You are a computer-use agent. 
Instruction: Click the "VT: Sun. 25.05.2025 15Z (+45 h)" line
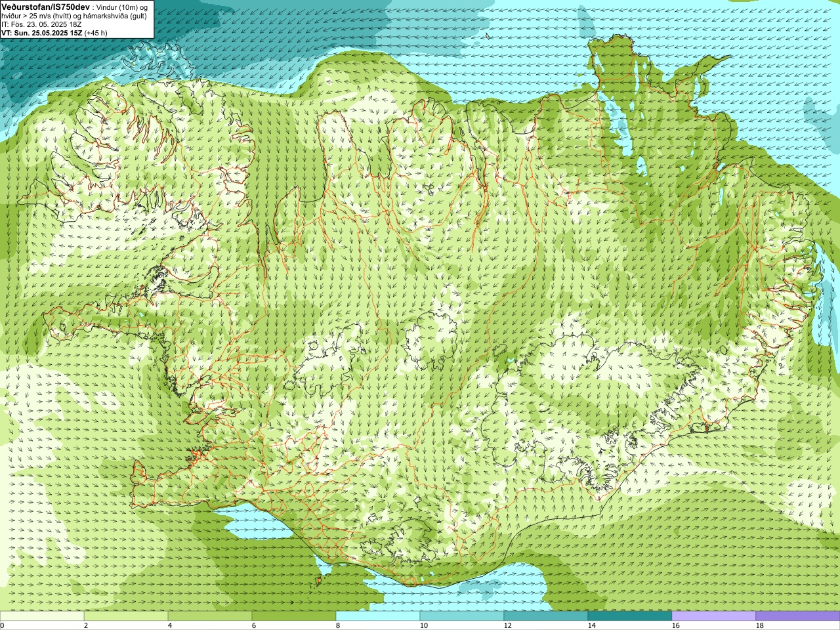(54, 33)
